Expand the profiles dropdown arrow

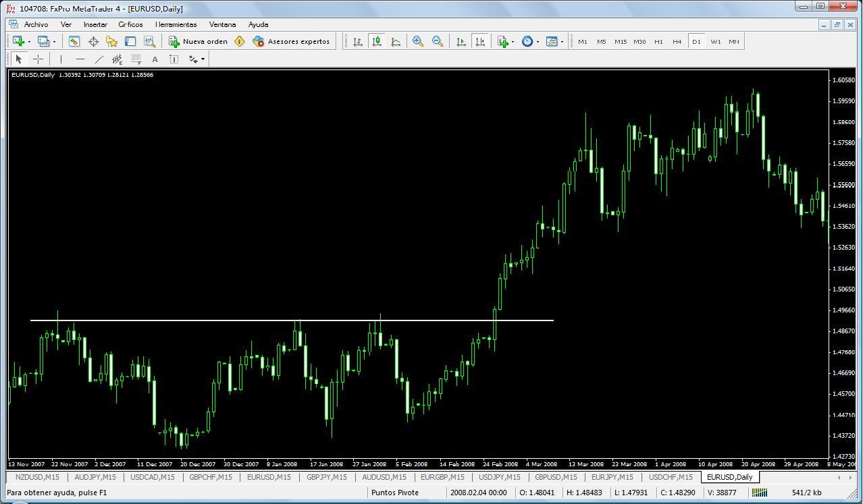[54, 42]
